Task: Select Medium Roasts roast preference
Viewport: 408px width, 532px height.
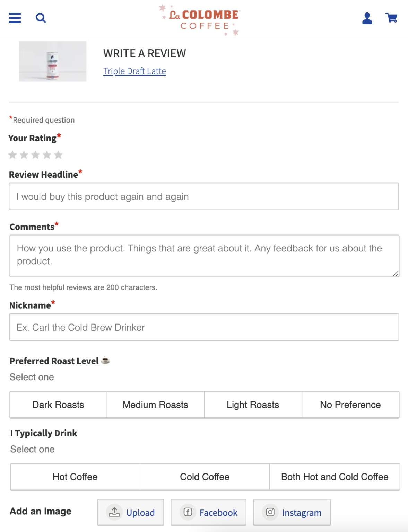Action: pos(155,405)
